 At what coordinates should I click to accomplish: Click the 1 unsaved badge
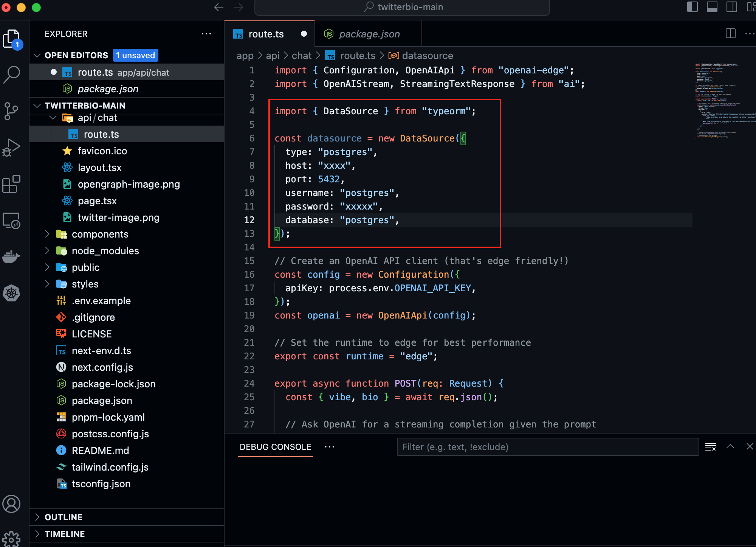135,55
